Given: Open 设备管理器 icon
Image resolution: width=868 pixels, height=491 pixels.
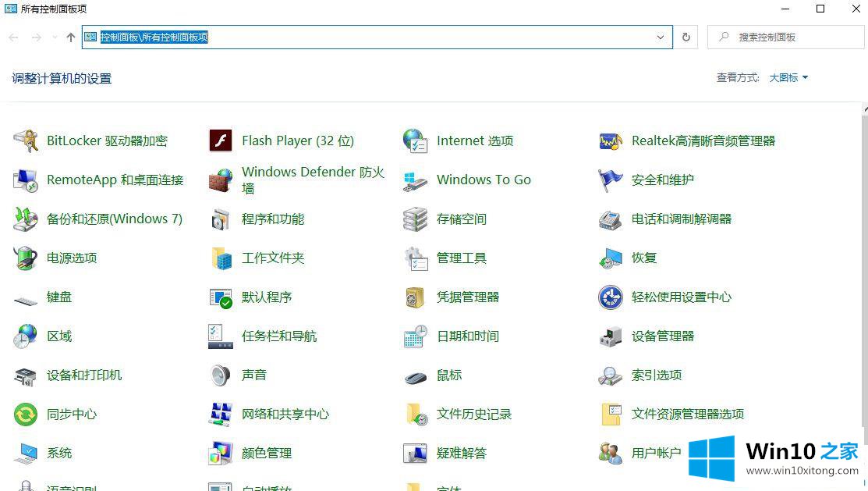Looking at the screenshot, I should (x=610, y=336).
